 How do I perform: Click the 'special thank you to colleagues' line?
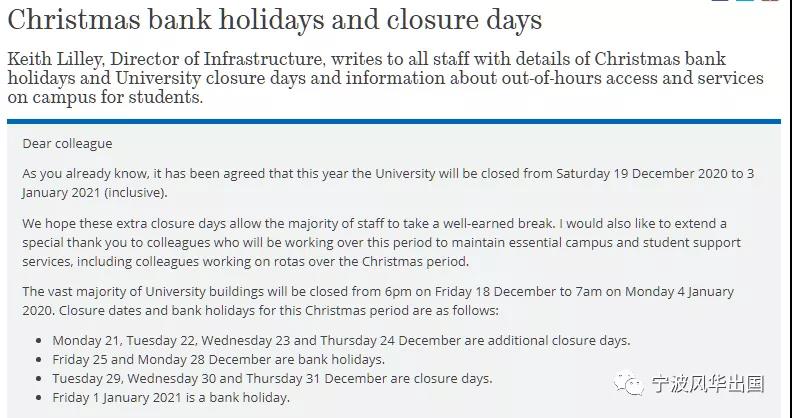pyautogui.click(x=382, y=243)
